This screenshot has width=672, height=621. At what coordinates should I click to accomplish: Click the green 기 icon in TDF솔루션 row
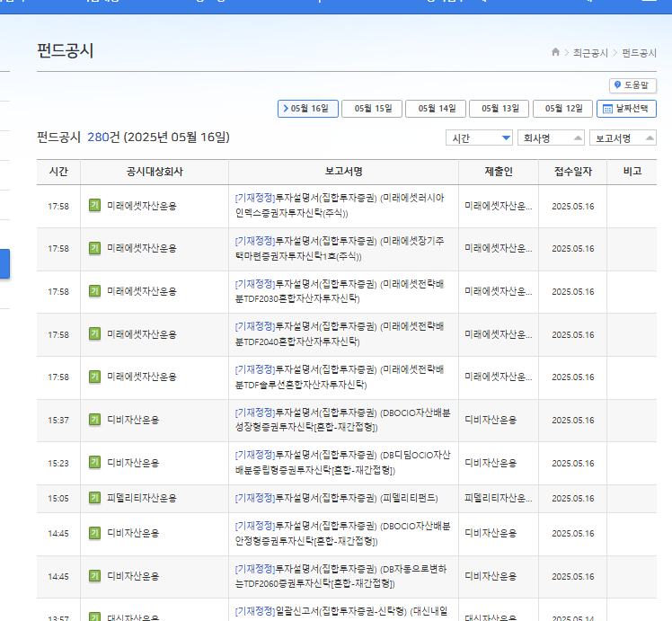point(94,377)
